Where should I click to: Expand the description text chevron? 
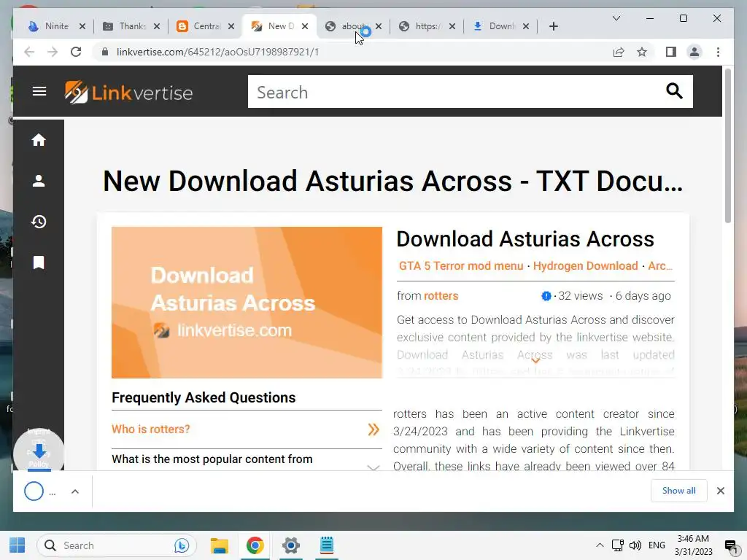pyautogui.click(x=535, y=360)
